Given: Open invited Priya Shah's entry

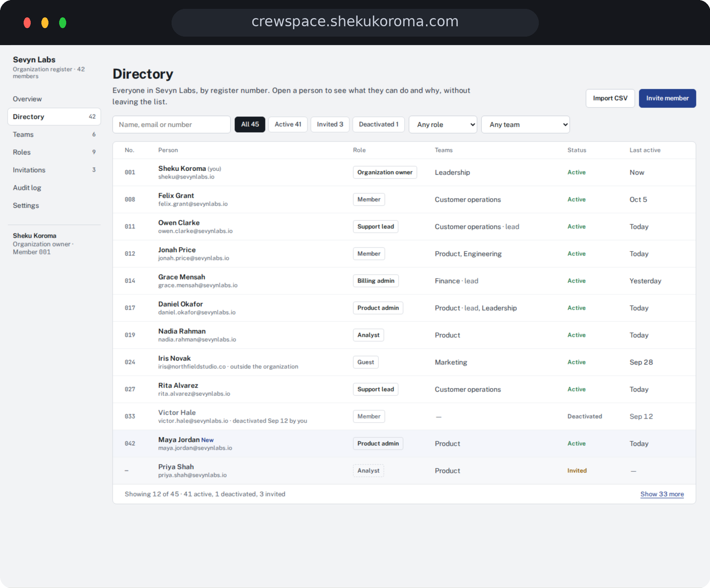Looking at the screenshot, I should (404, 471).
